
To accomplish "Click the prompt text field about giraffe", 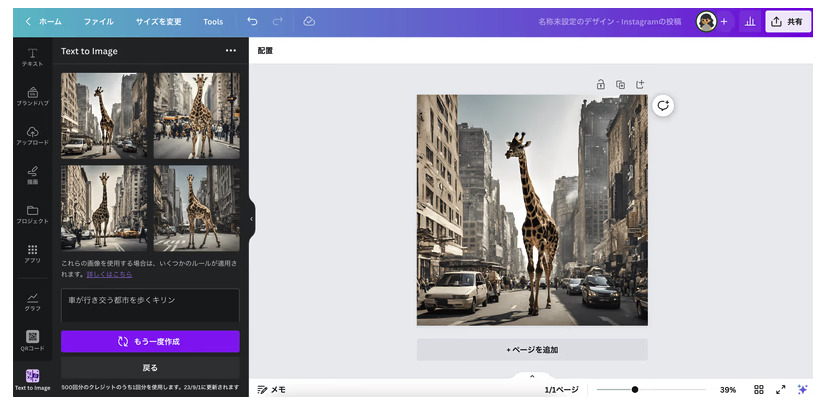I will point(150,303).
